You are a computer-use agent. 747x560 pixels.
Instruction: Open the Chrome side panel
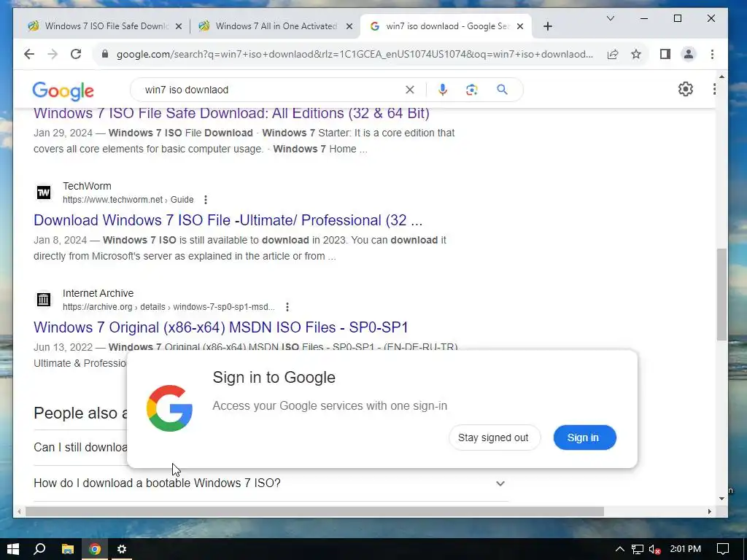coord(665,54)
